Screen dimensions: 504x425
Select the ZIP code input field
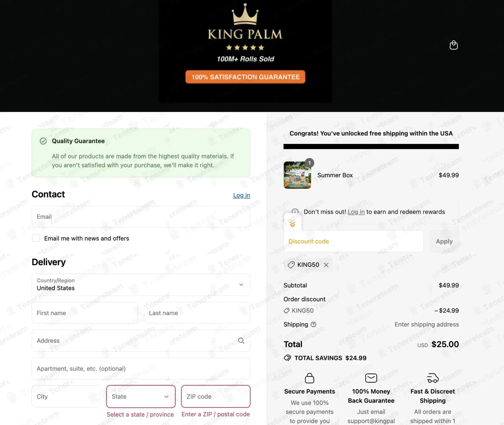(x=216, y=396)
